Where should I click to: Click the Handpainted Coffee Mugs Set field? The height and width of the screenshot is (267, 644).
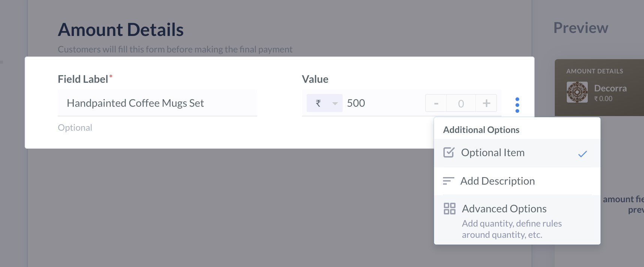157,103
